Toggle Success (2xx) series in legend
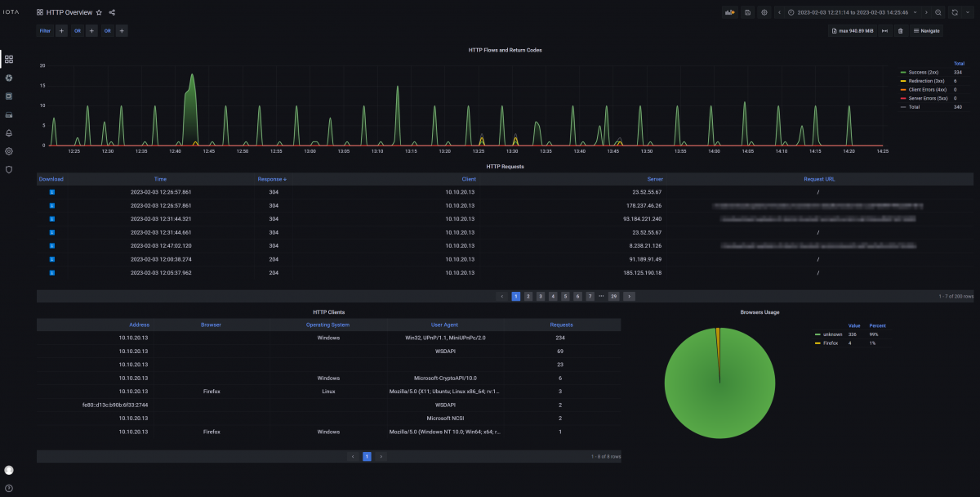 [923, 72]
